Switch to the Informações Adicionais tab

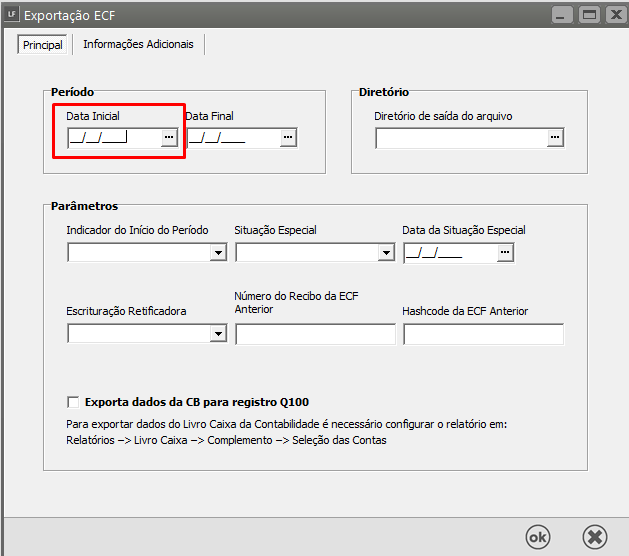click(x=138, y=44)
